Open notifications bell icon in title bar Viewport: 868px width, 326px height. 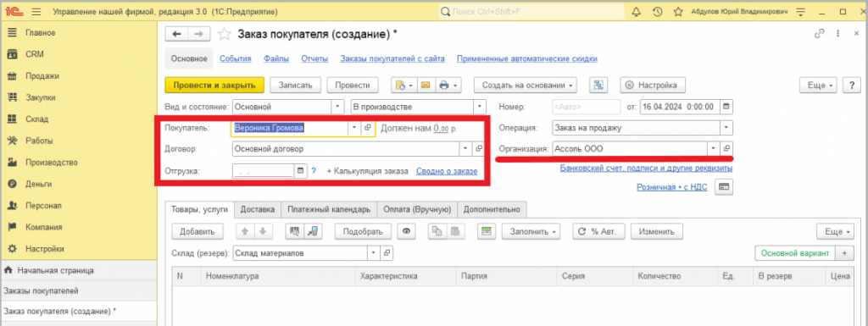coord(636,12)
